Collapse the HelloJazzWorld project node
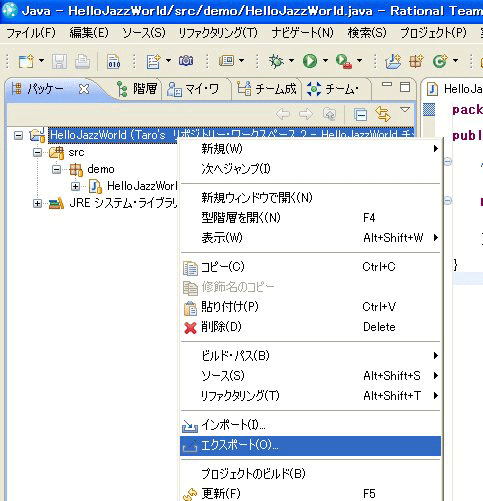Viewport: 483px width, 501px height. (19, 135)
